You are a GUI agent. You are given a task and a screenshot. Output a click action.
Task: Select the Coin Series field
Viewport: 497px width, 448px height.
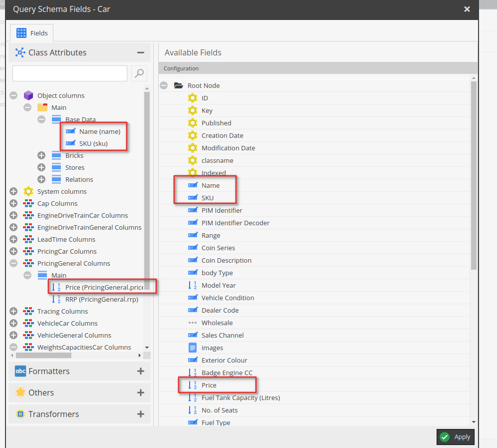coord(218,248)
